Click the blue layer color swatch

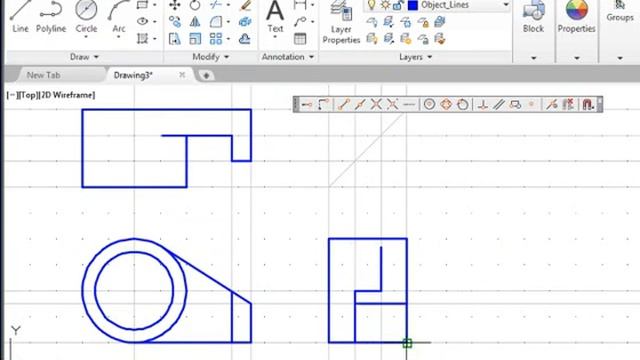[413, 5]
